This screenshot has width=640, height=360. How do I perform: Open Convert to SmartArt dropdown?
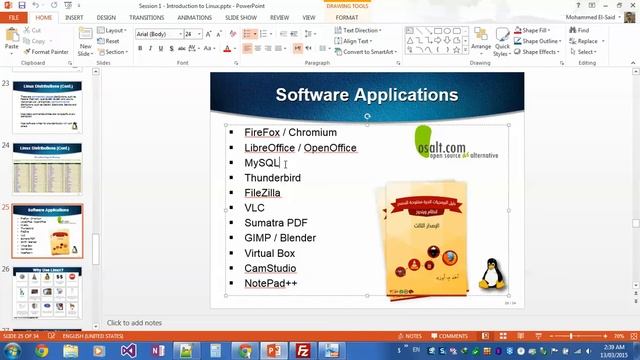(x=366, y=52)
